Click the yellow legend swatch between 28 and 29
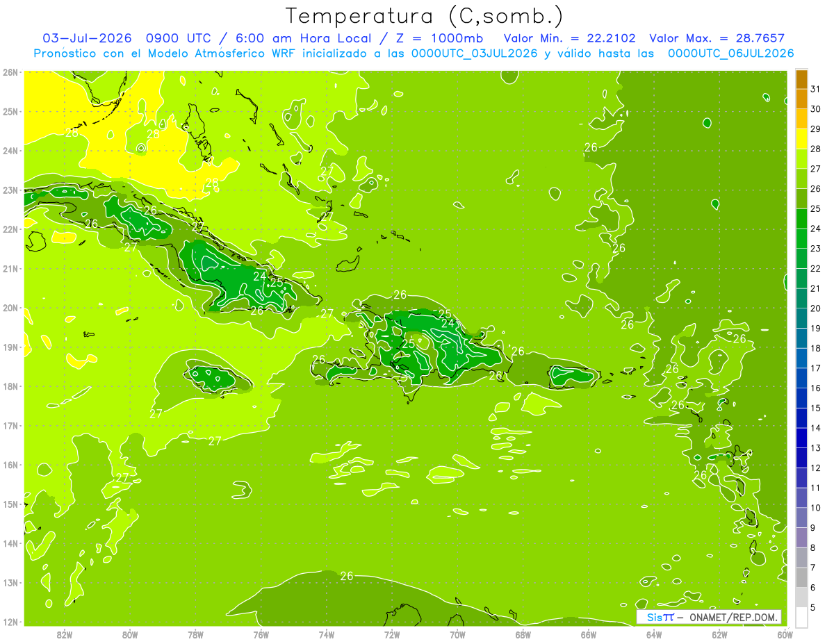Viewport: 834px width, 644px height. pos(801,139)
